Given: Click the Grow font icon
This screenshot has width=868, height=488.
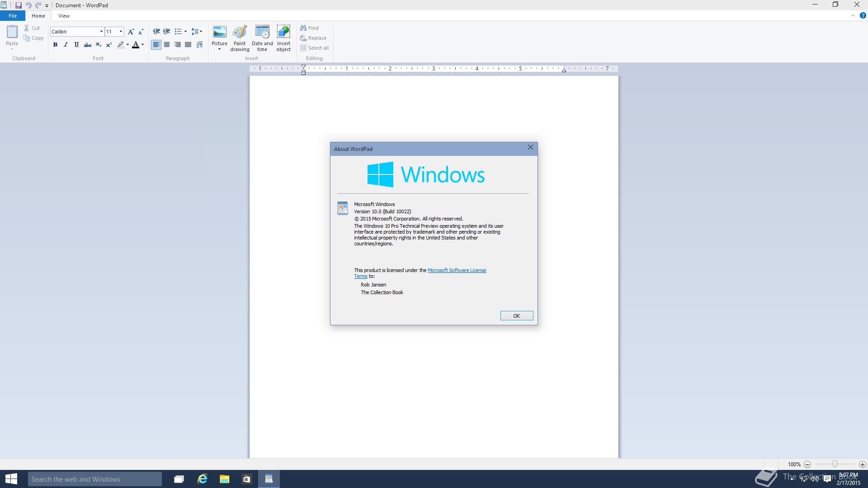Looking at the screenshot, I should 131,32.
